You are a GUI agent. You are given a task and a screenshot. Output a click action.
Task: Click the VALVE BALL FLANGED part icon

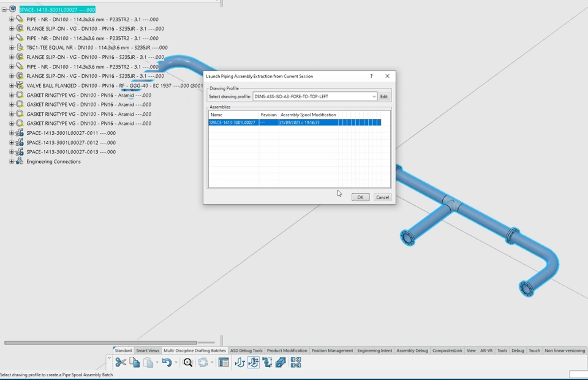pyautogui.click(x=20, y=86)
